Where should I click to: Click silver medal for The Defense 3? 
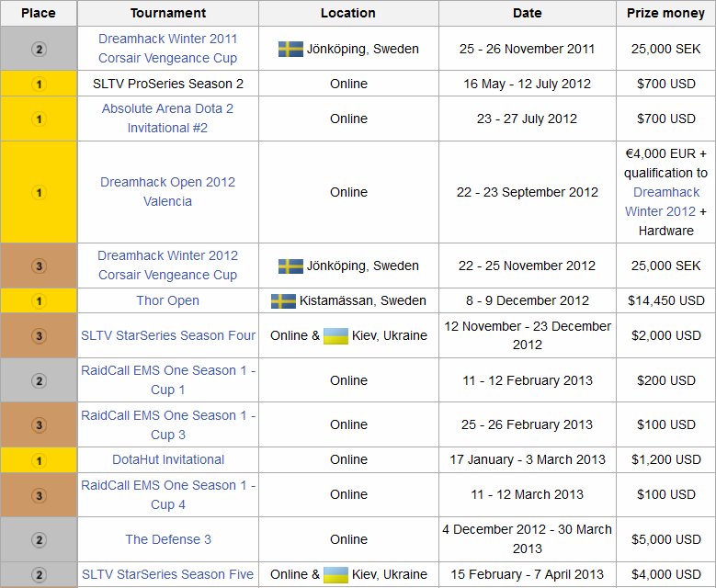coord(39,540)
